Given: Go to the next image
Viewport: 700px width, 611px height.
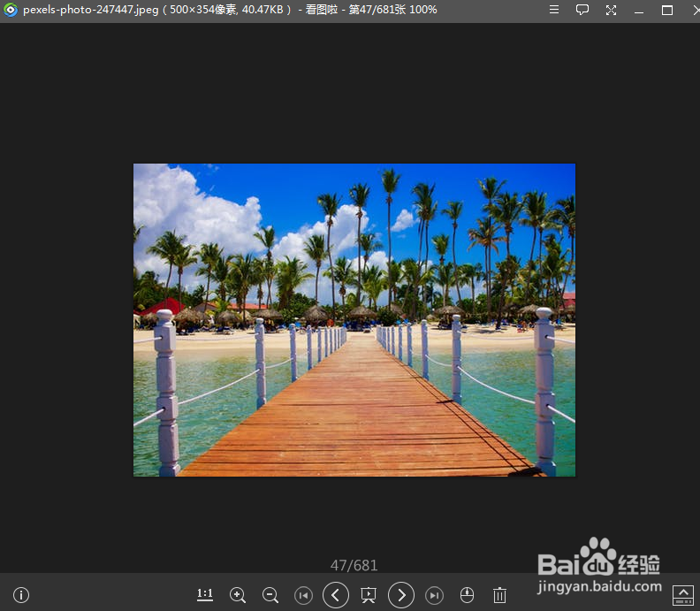Looking at the screenshot, I should point(401,595).
